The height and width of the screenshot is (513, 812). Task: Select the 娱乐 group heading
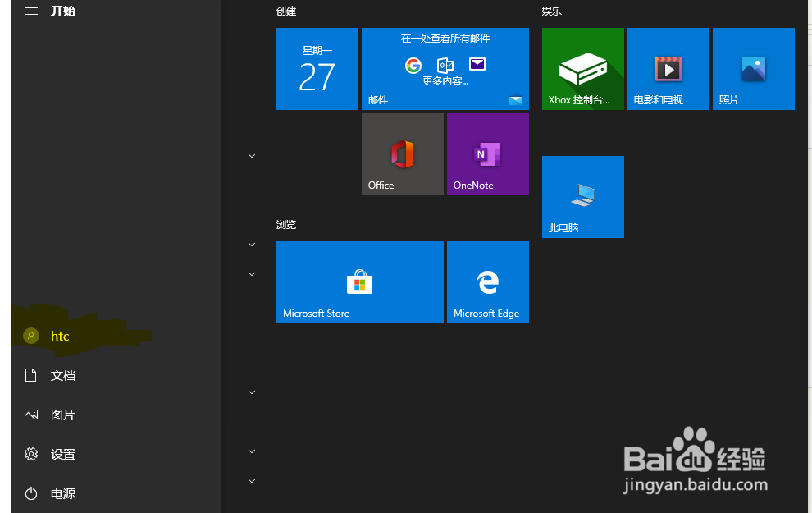click(551, 11)
